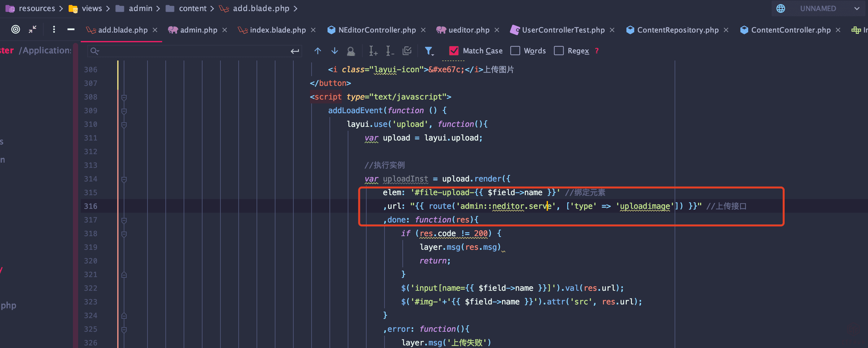
Task: Click the views breadcrumb folder
Action: tap(91, 8)
